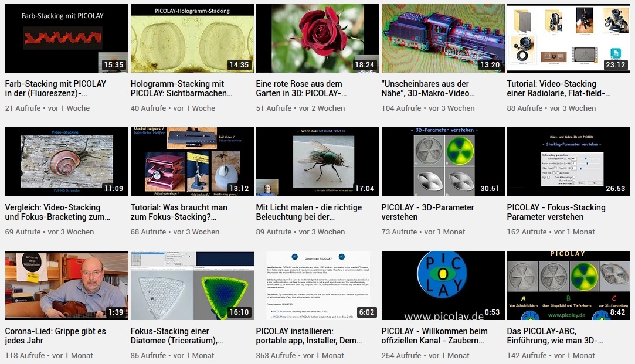Open the Farb-Stacking mit PICOLAY video thumbnail
This screenshot has height=364, width=635.
click(x=66, y=38)
